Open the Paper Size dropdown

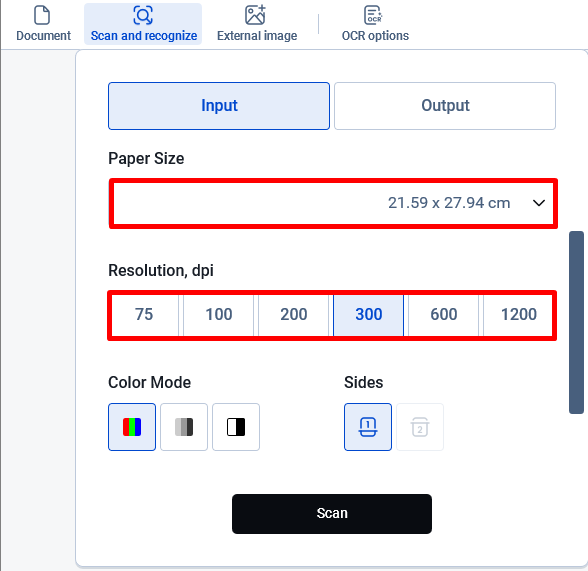pyautogui.click(x=333, y=203)
